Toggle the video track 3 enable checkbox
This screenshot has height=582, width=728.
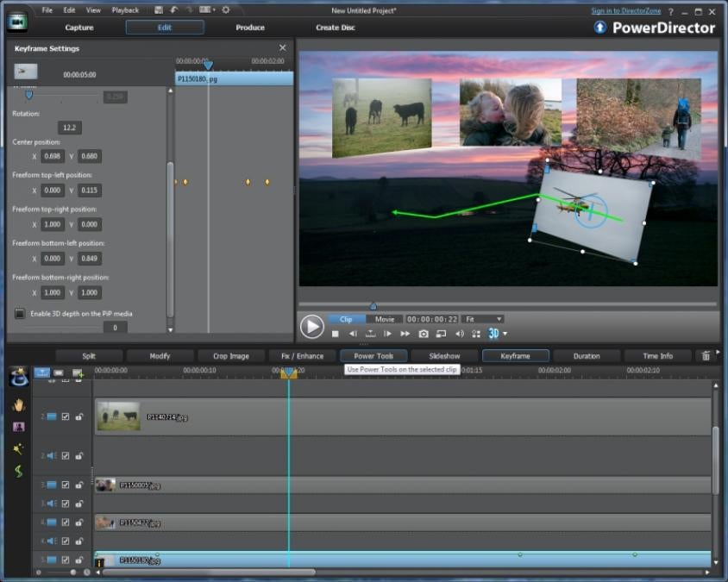click(66, 485)
